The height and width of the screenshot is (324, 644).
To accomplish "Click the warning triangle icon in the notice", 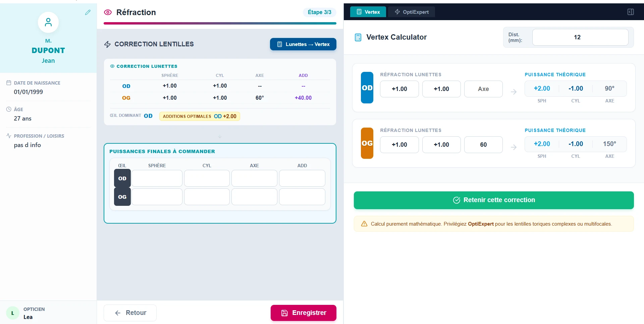I will coord(364,224).
